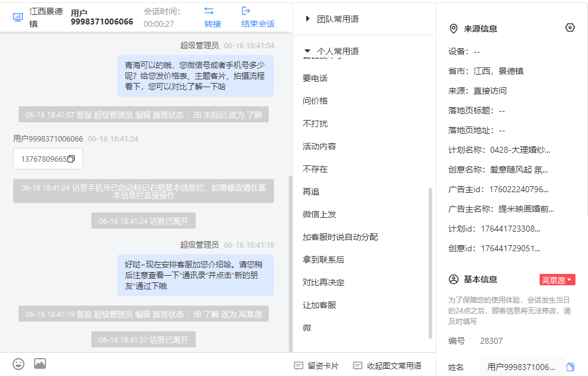Click the 来源 value 直接访问
Screen dimensions: 588x376
(490, 91)
